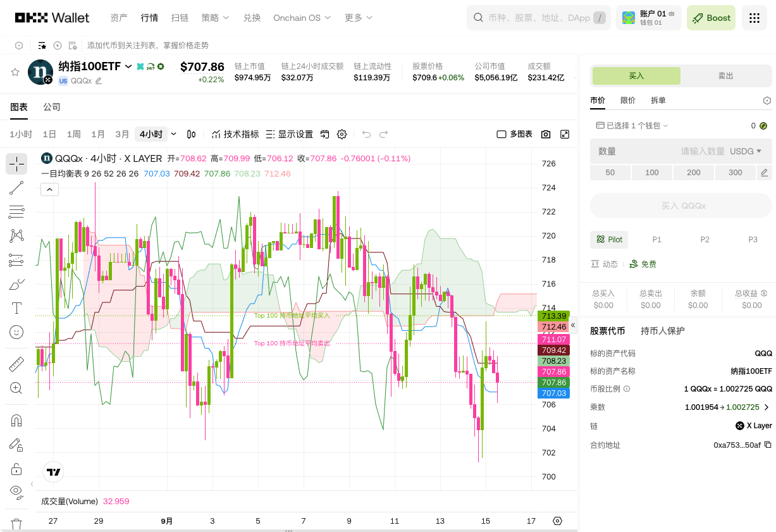Open the USDG currency dropdown

point(746,152)
